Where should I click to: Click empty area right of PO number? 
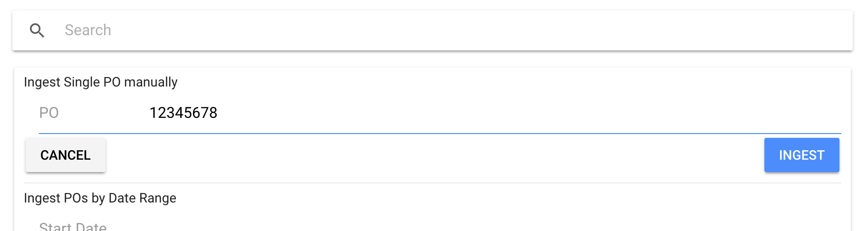523,113
